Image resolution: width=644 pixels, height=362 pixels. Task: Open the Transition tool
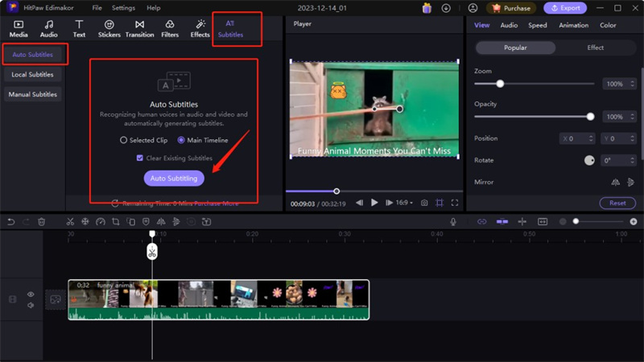coord(140,29)
